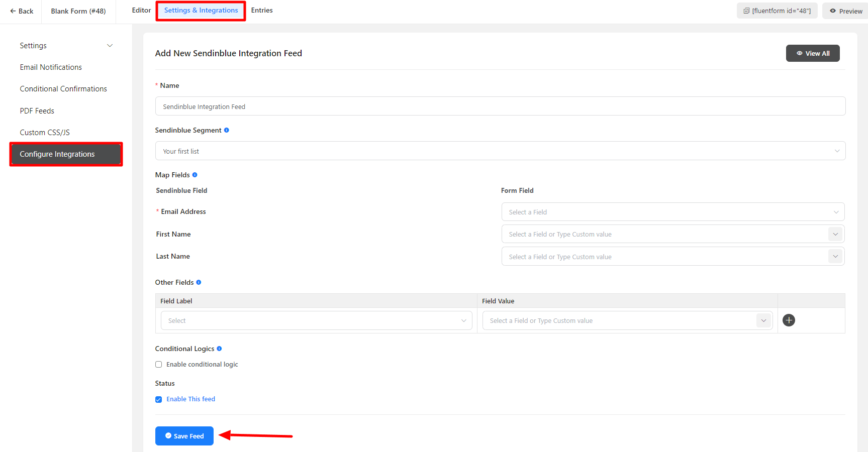Switch to the Entries tab

click(x=262, y=11)
